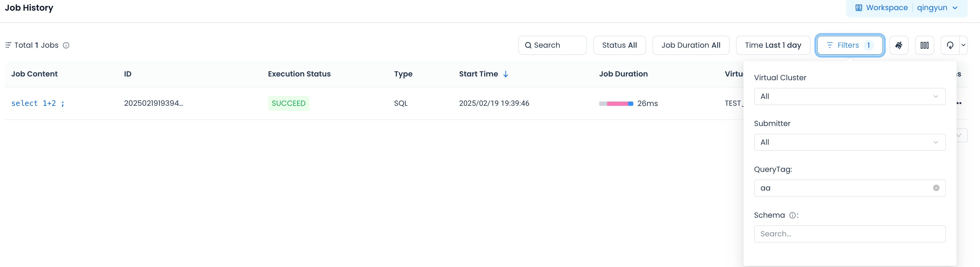This screenshot has width=980, height=267.
Task: Click the info icon beside Total Jobs
Action: (x=66, y=45)
